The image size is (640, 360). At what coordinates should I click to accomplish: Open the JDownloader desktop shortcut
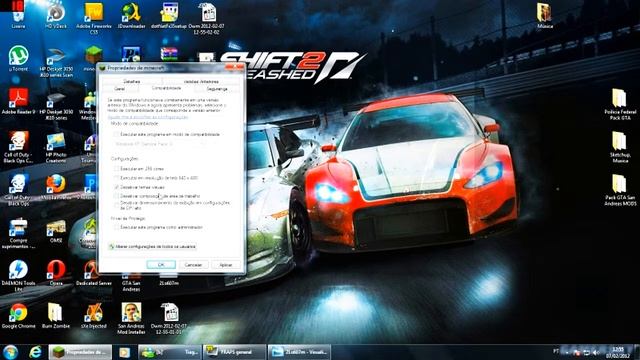tap(131, 16)
